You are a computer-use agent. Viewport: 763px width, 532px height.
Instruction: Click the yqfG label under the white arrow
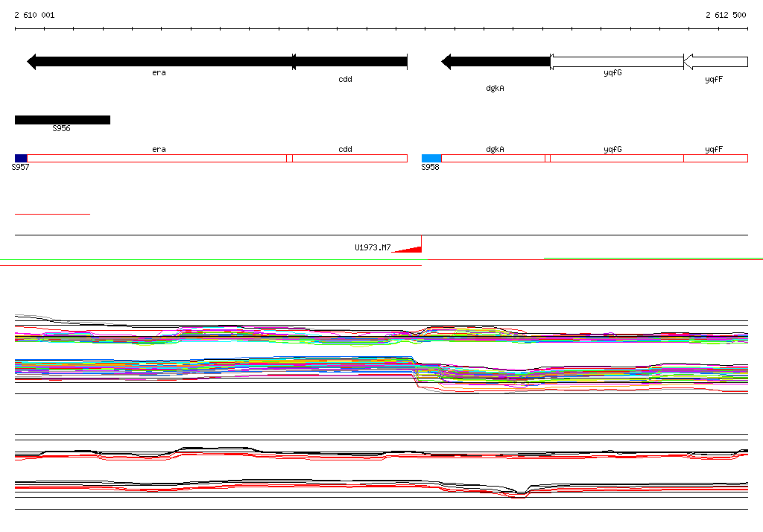612,72
